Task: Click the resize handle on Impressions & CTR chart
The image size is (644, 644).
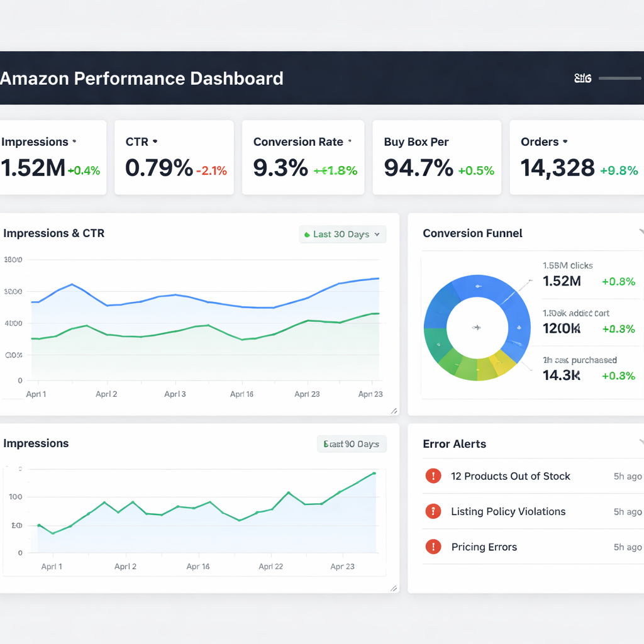Action: (x=394, y=411)
